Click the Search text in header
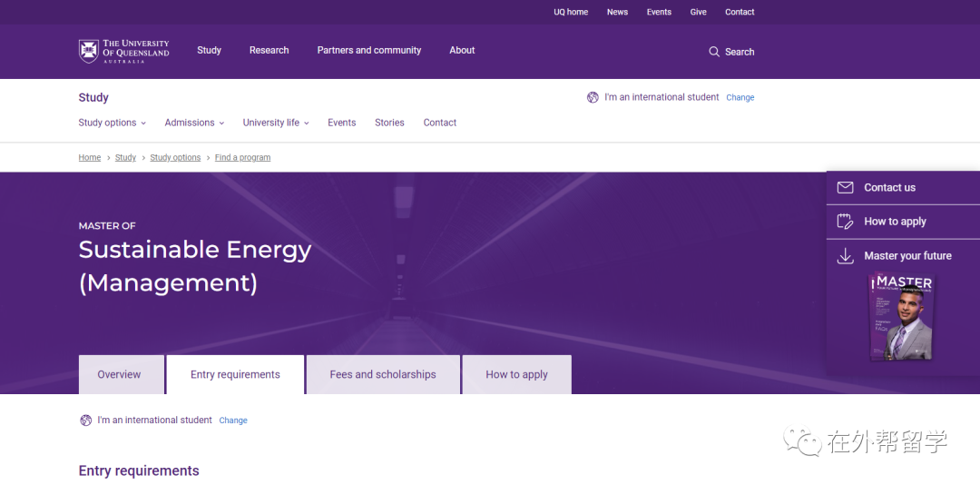Image resolution: width=980 pixels, height=485 pixels. tap(740, 52)
